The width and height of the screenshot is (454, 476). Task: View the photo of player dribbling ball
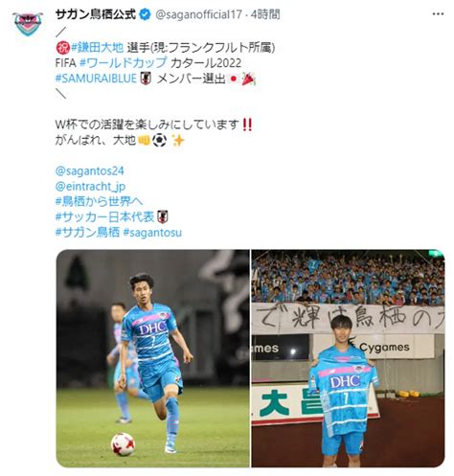pyautogui.click(x=153, y=358)
